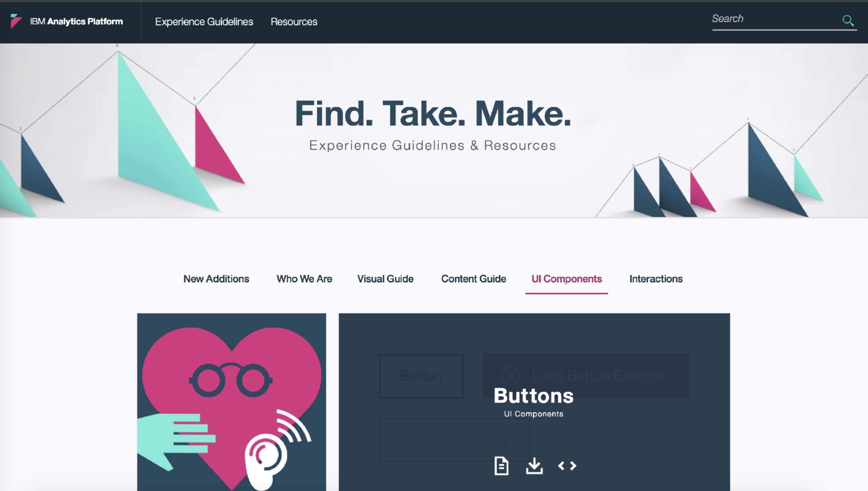Click the IBM Analytics Platform title text
This screenshot has height=491, width=868.
tap(76, 22)
